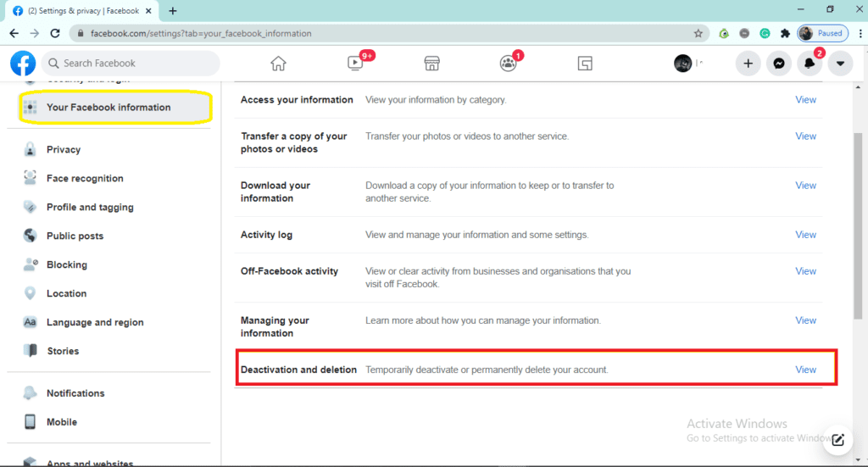Click View next to Activity log

pos(805,235)
